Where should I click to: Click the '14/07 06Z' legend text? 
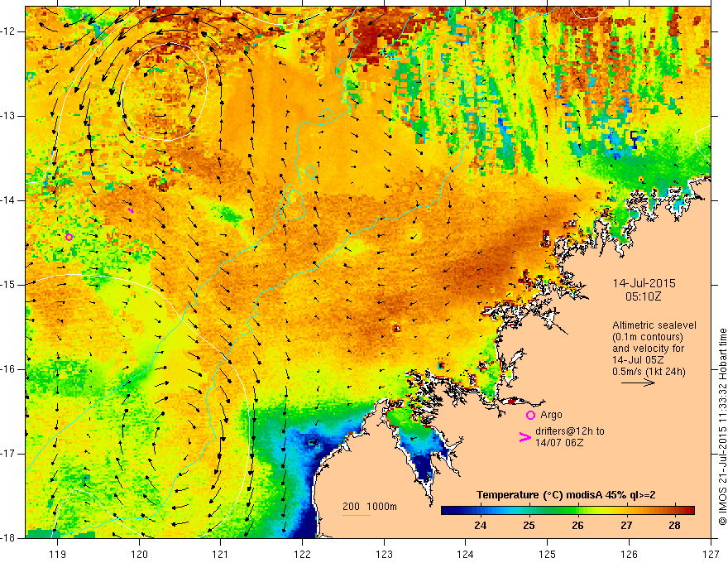tap(559, 443)
